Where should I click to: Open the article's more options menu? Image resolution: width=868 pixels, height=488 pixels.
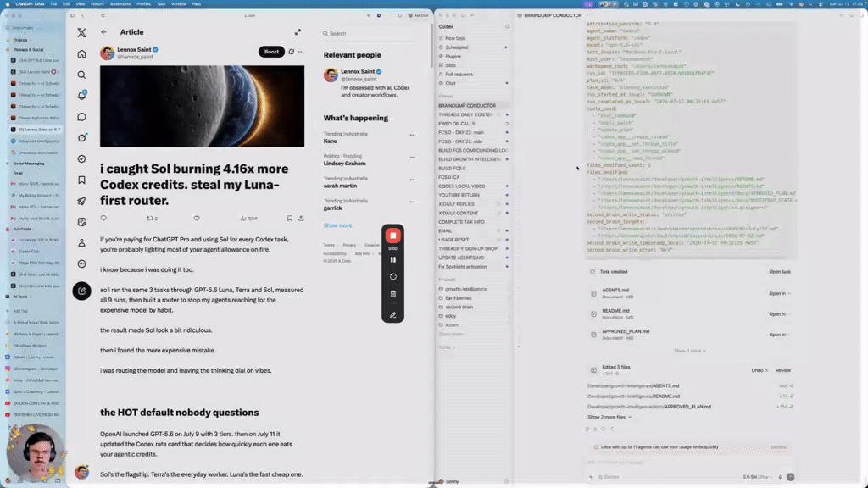301,52
